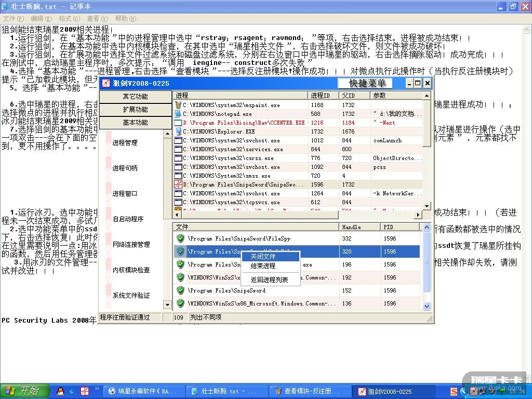Switch to 狙剑V2008-0225 taskbar button
532x399 pixels.
pos(393,391)
